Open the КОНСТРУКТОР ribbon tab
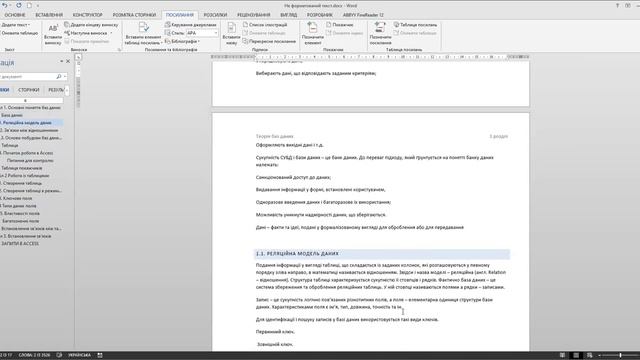The width and height of the screenshot is (640, 360). tap(88, 15)
